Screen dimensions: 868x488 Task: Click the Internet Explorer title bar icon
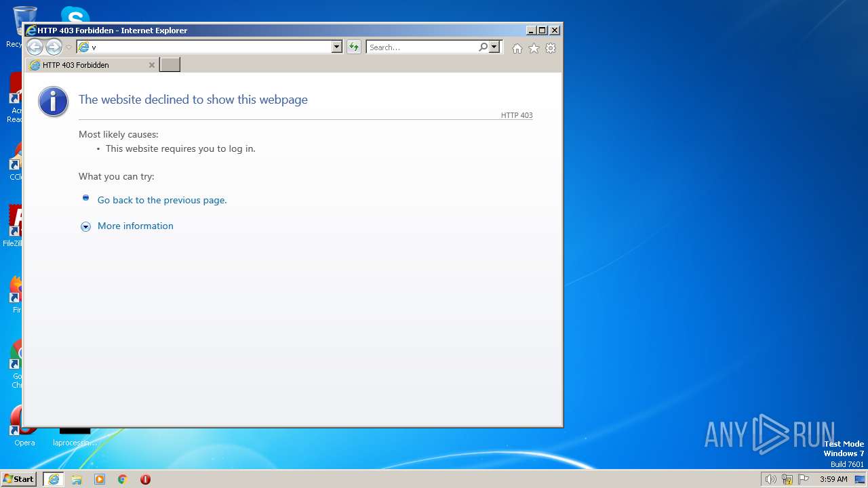point(31,30)
